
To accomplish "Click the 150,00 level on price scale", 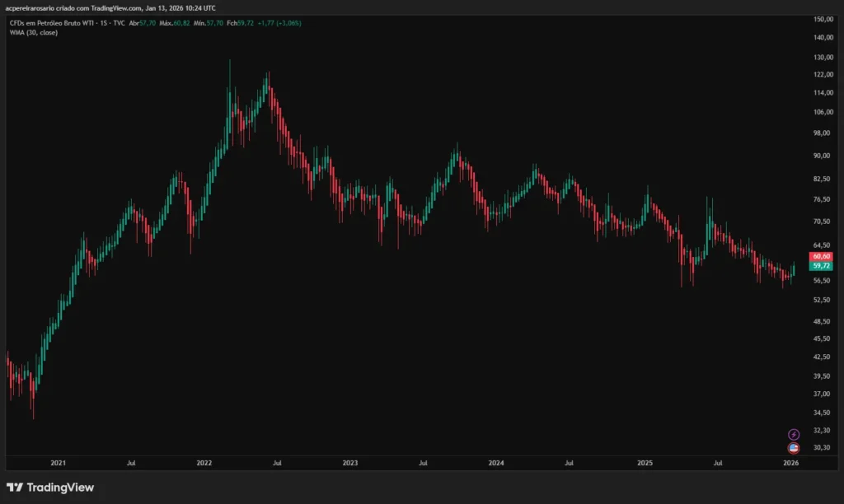I will pos(824,17).
